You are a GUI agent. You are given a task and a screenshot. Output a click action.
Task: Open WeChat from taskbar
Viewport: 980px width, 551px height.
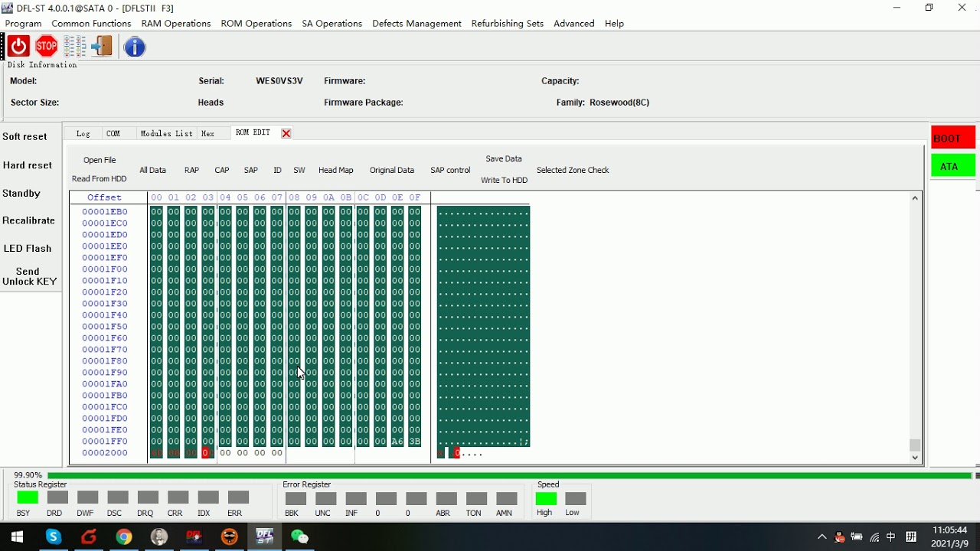tap(299, 537)
